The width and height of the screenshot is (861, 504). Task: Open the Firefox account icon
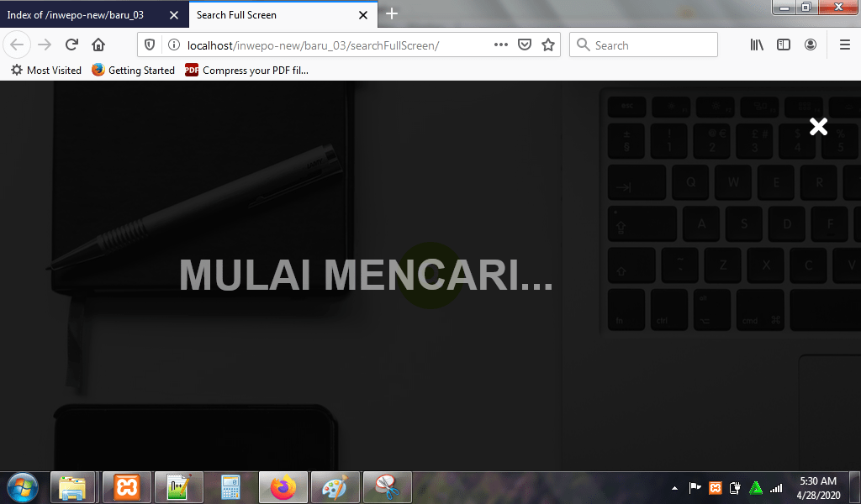click(811, 45)
